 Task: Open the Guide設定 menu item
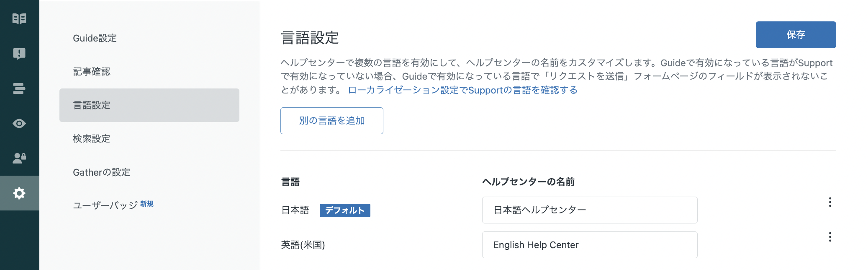(x=95, y=38)
